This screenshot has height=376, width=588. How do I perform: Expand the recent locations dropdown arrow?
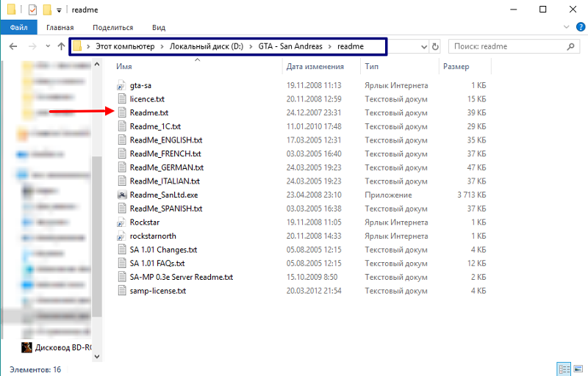pyautogui.click(x=47, y=46)
